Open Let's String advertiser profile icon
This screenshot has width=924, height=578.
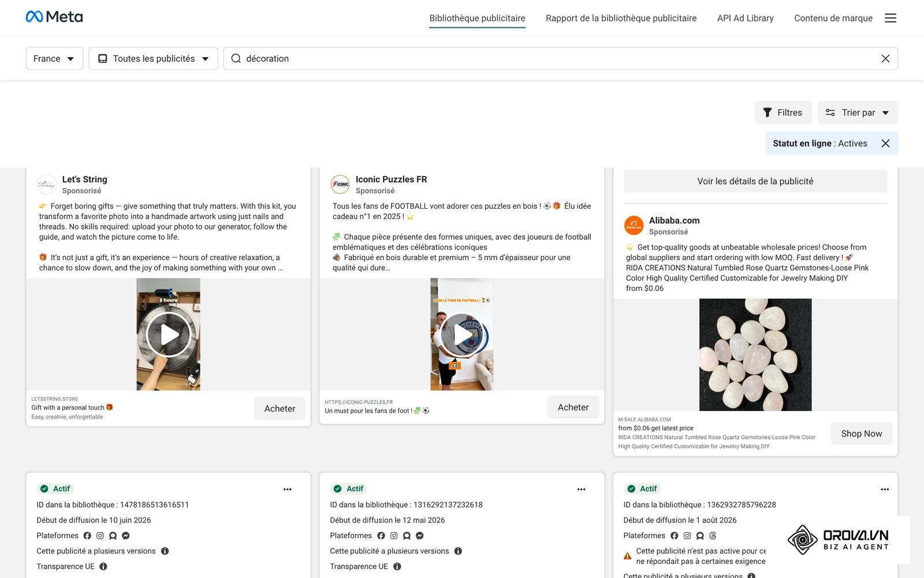47,184
